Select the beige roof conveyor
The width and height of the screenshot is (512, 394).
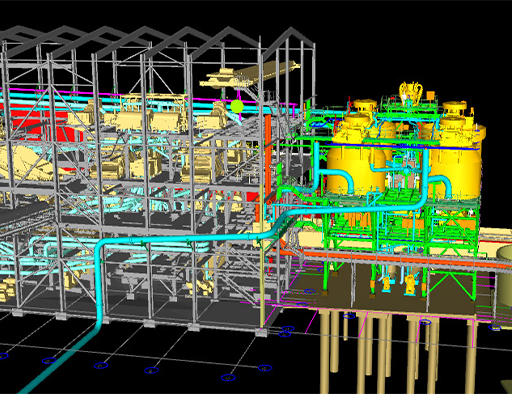click(250, 75)
